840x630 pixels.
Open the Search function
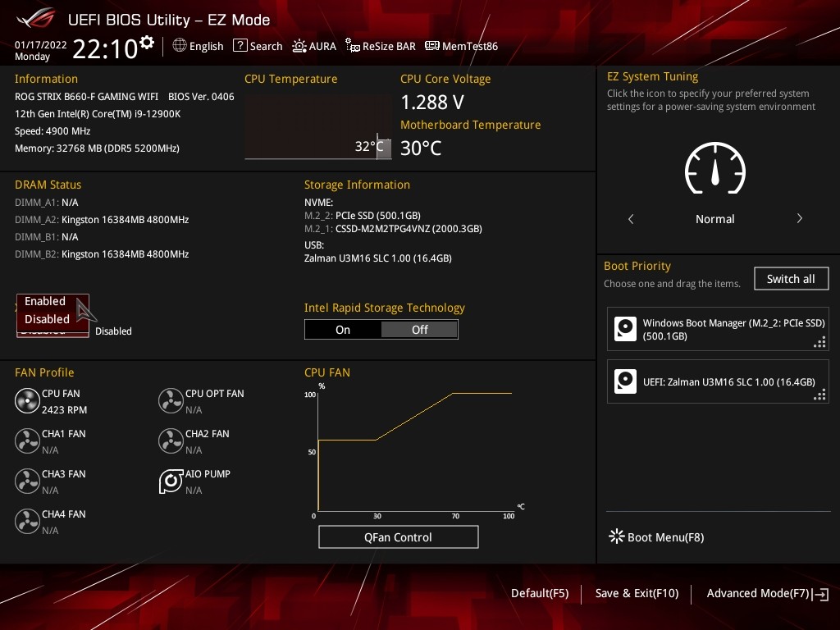pyautogui.click(x=258, y=46)
